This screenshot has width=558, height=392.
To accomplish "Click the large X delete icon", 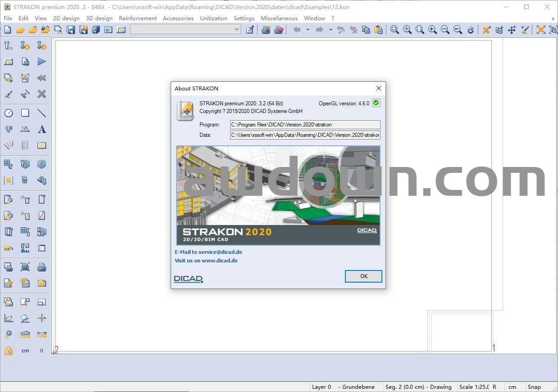I will point(42,94).
